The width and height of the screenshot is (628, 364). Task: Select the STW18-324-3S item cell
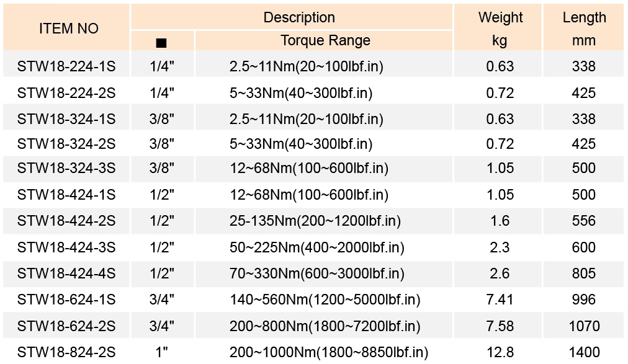[x=66, y=168]
